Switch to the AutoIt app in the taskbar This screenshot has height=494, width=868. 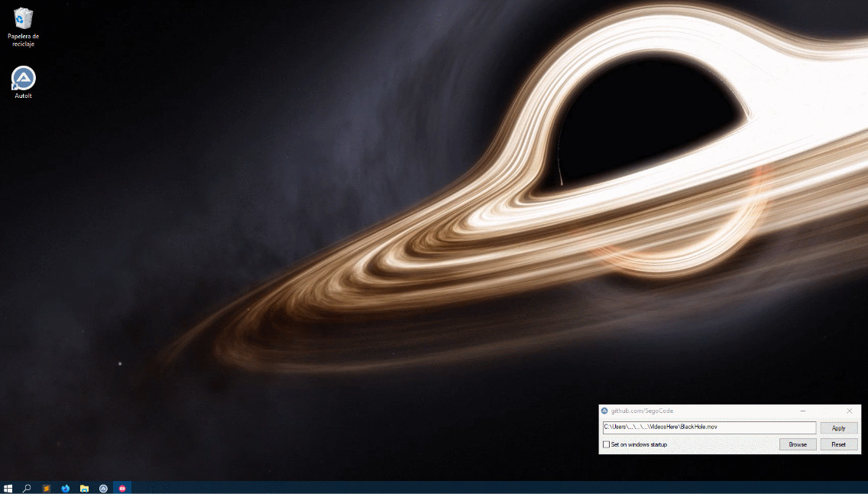103,488
